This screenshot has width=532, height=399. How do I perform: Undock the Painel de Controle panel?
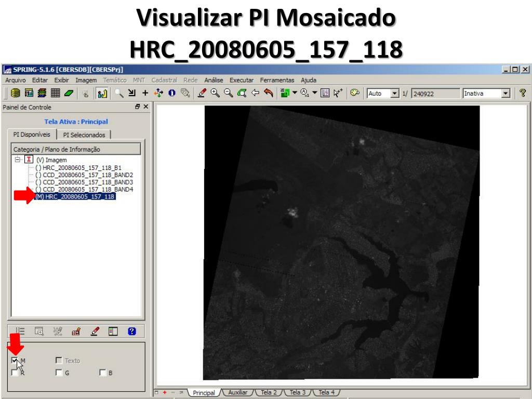click(x=137, y=107)
